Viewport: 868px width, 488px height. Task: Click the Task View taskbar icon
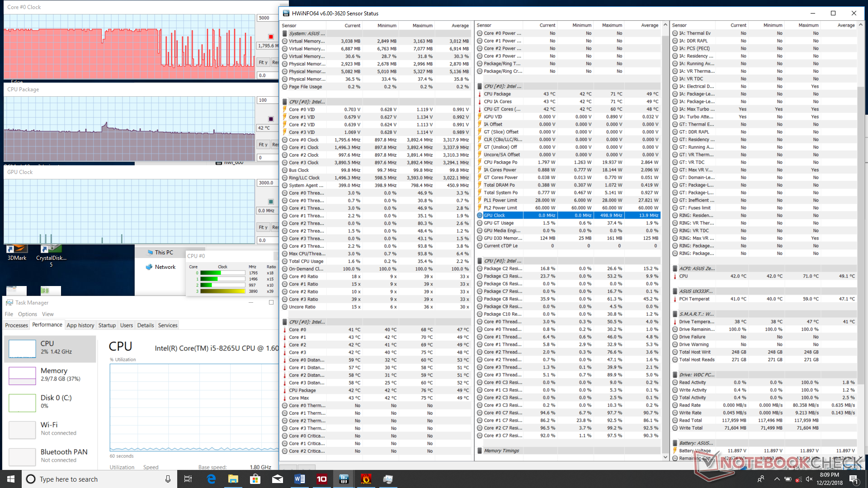(188, 479)
